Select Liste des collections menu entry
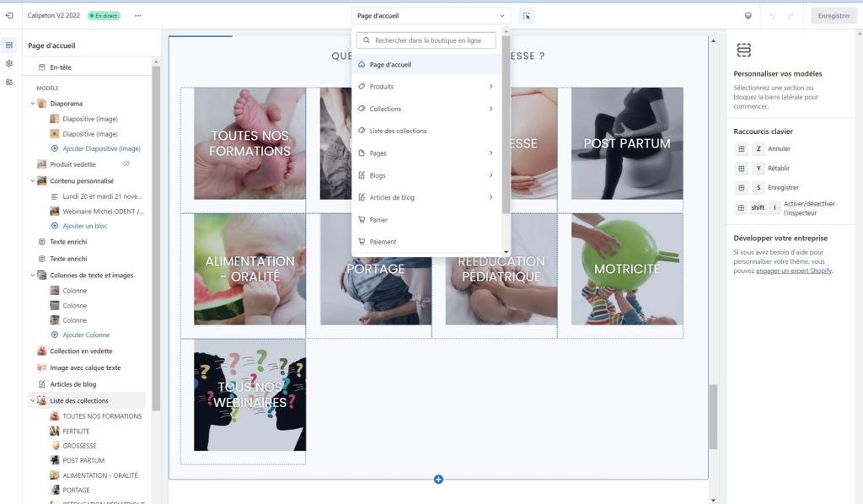Viewport: 863px width, 504px height. click(x=426, y=131)
